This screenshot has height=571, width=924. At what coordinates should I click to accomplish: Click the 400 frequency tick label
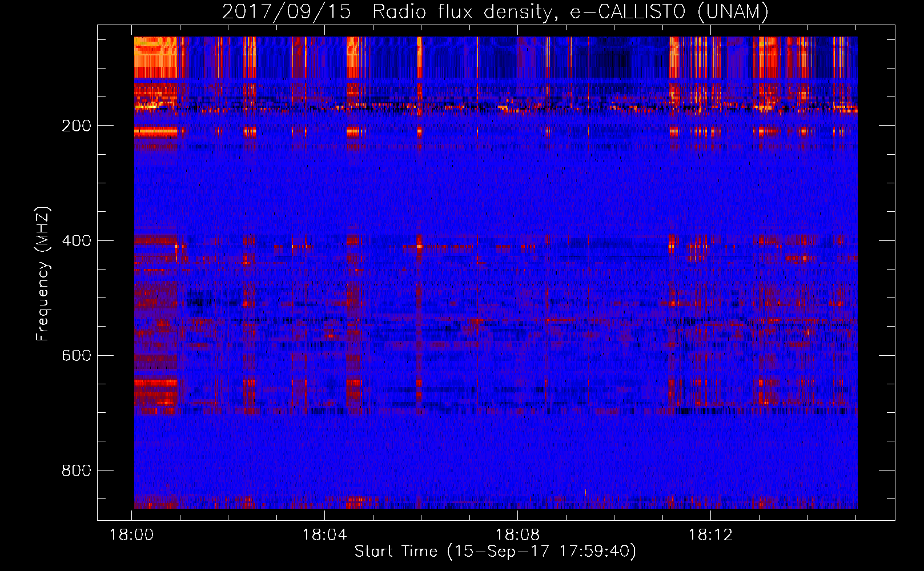pyautogui.click(x=77, y=241)
